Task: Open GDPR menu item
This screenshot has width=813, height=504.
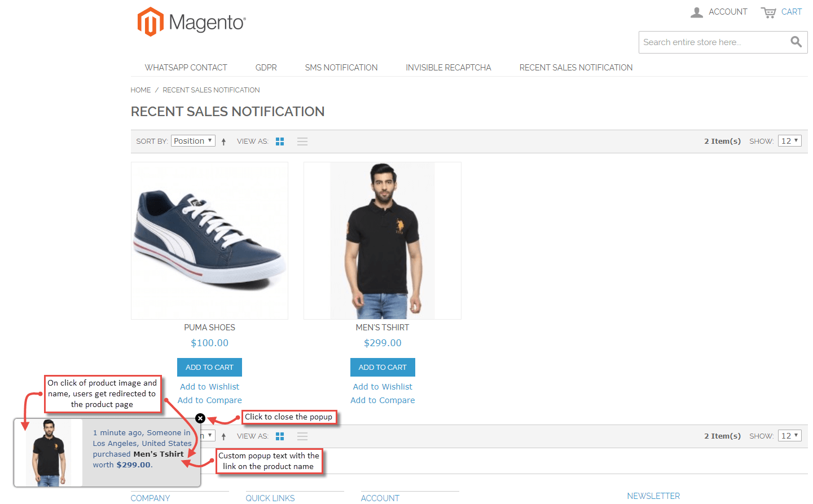Action: [266, 68]
